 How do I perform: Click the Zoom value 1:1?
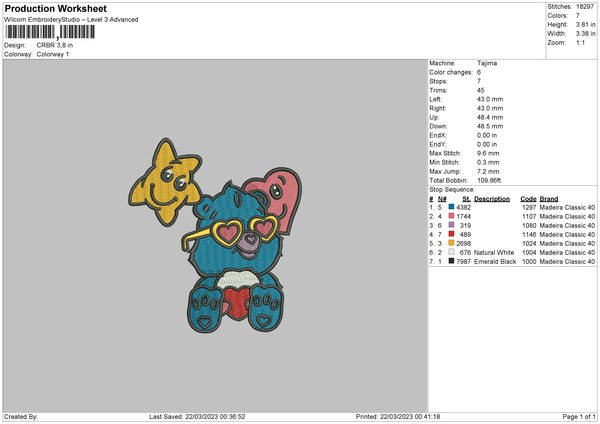pyautogui.click(x=580, y=42)
